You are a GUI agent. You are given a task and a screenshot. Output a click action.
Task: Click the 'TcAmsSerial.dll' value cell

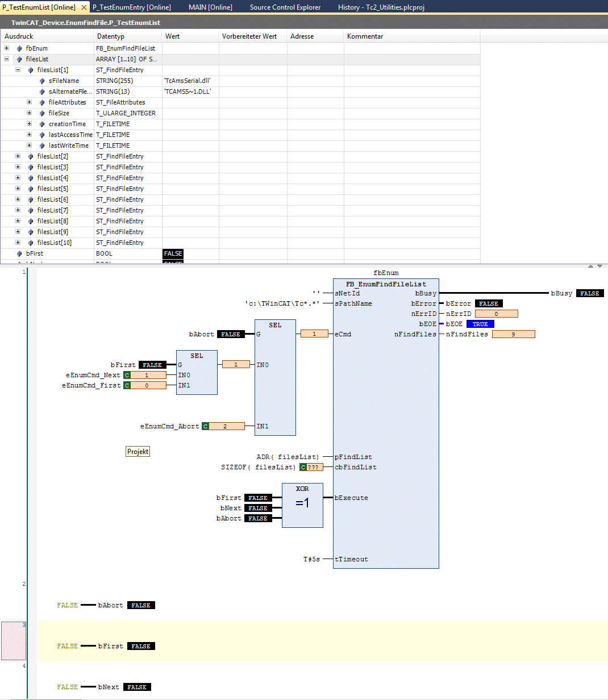click(x=190, y=81)
